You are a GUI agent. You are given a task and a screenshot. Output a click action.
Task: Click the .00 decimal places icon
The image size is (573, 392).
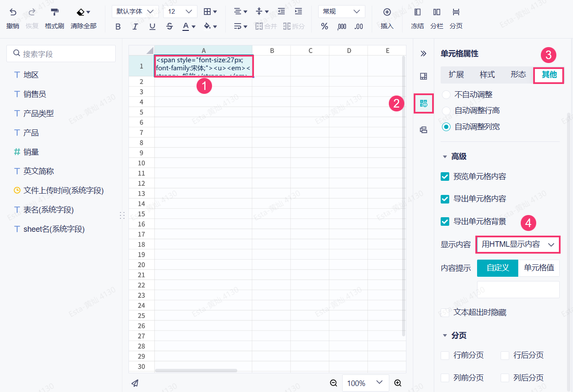(359, 27)
